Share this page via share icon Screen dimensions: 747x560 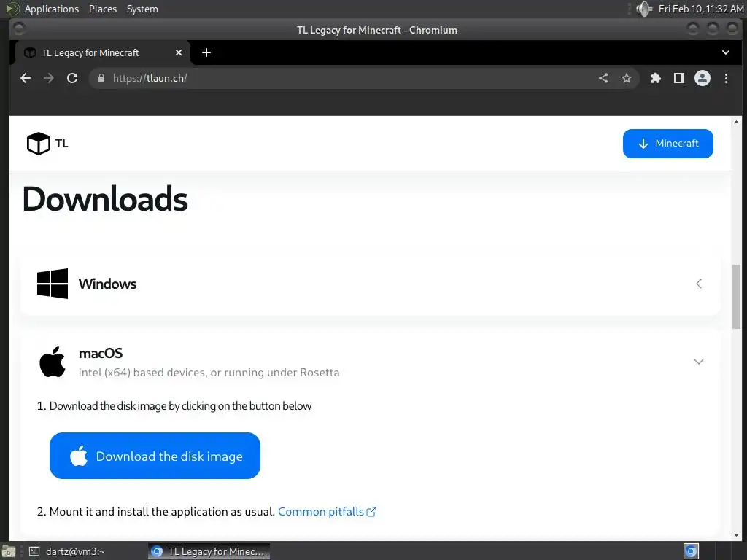click(x=603, y=78)
